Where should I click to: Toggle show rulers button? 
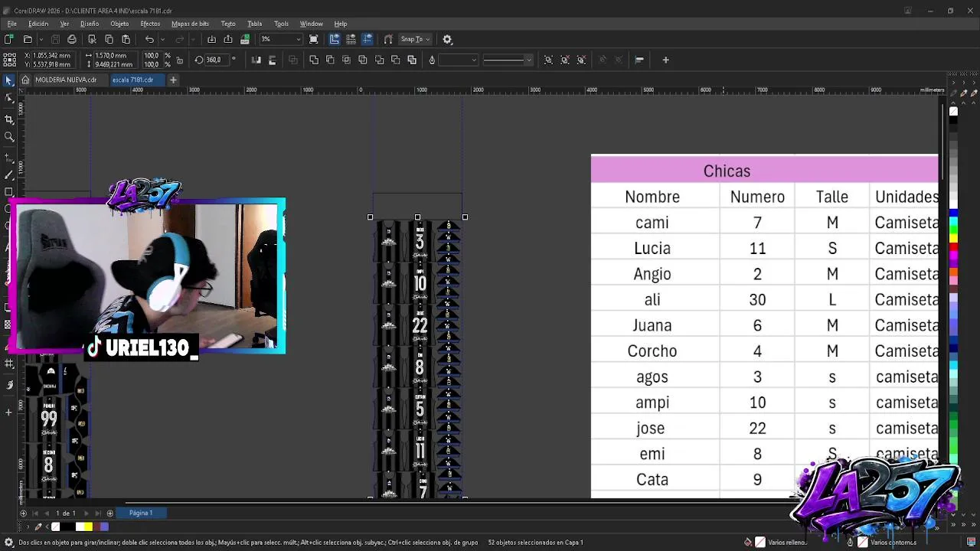click(335, 39)
